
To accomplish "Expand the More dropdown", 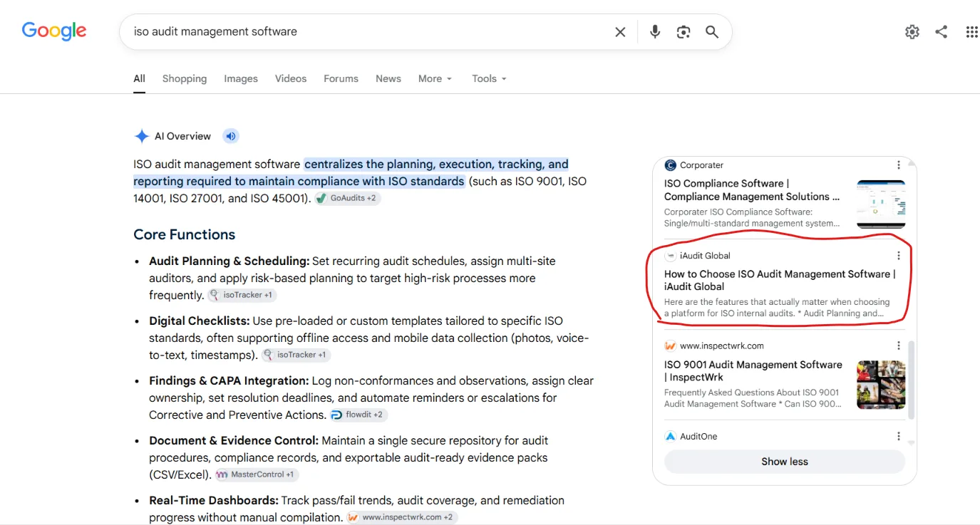I will (x=435, y=79).
